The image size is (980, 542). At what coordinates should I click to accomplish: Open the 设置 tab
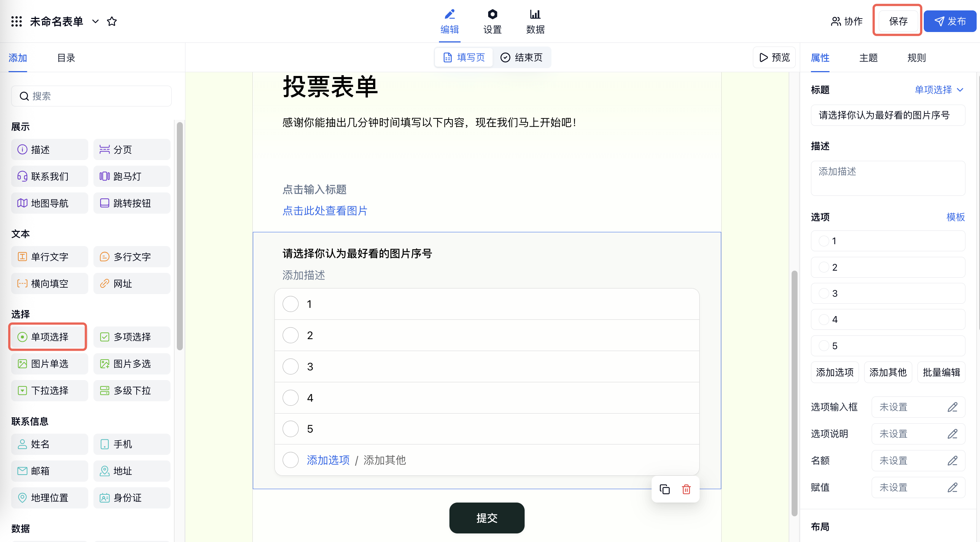pyautogui.click(x=492, y=22)
